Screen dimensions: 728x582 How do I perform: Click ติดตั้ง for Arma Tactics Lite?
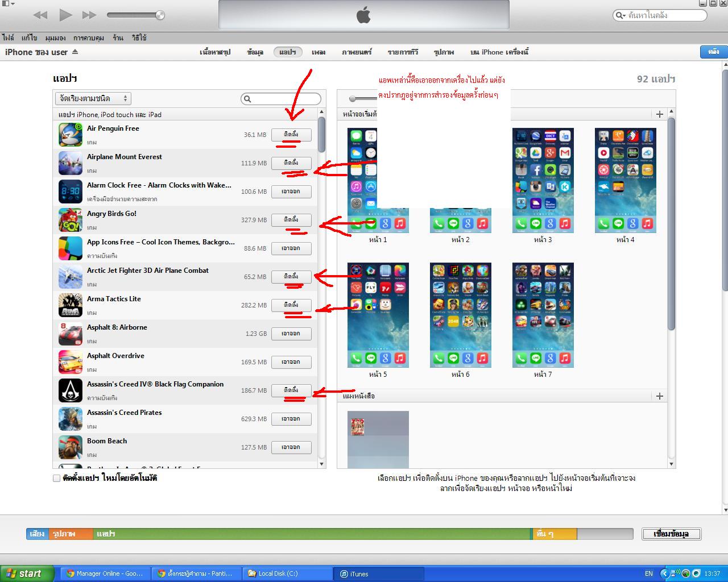[x=291, y=305]
